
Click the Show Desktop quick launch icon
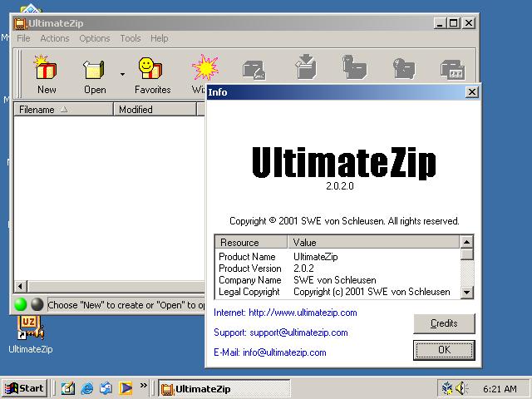(x=68, y=388)
